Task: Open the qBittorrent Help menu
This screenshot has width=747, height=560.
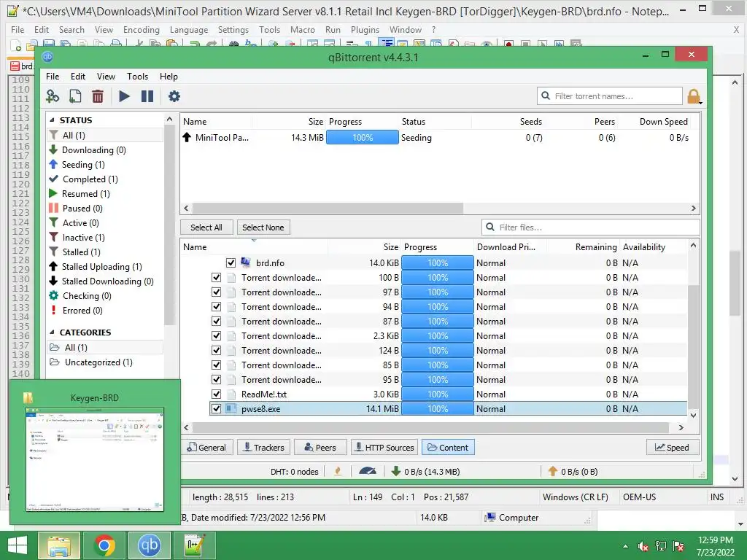Action: 169,76
